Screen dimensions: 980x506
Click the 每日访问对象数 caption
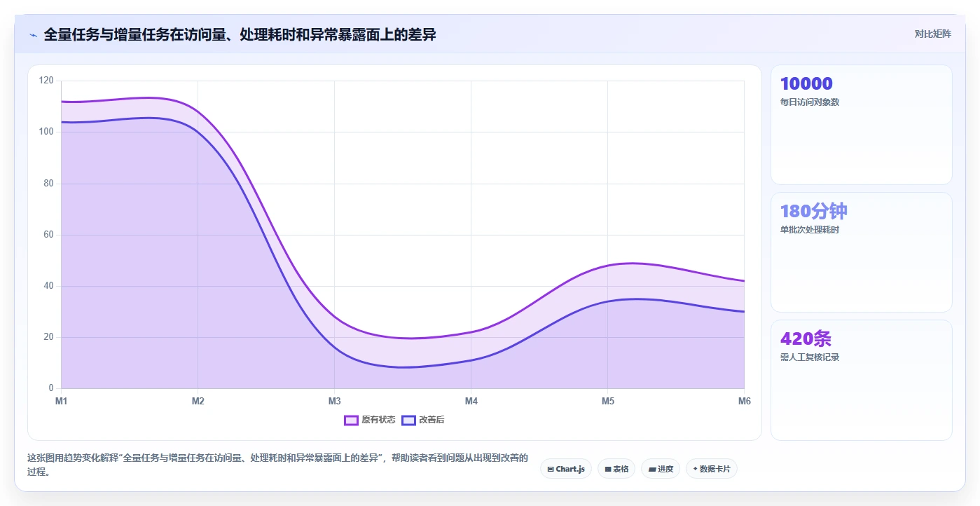click(x=809, y=102)
